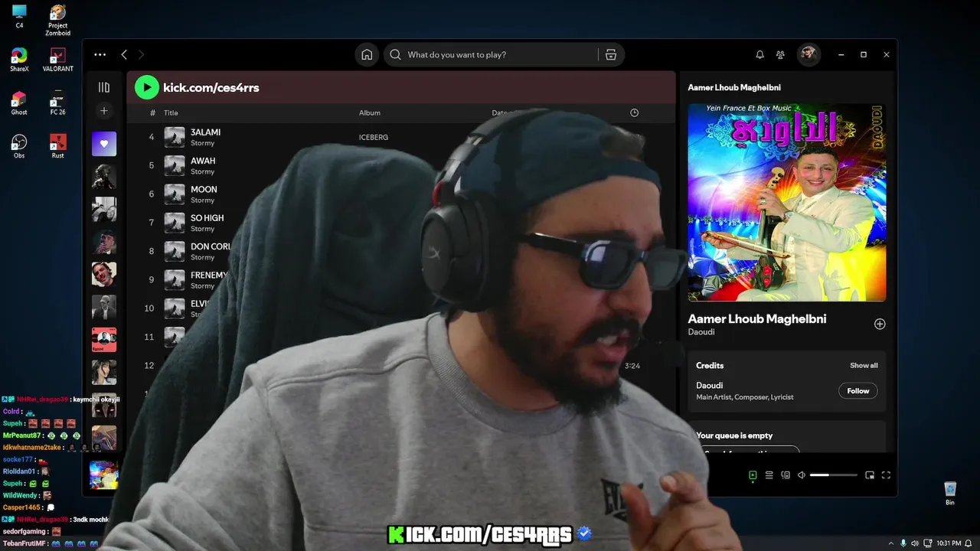Collapse Your Library sidebar icon
Screen dimensions: 980x551
click(104, 87)
